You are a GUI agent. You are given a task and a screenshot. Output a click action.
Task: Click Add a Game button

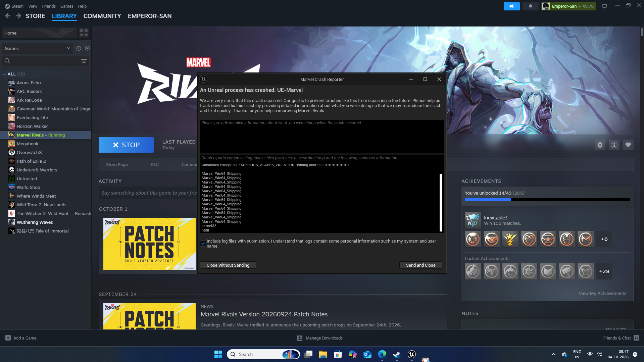21,338
